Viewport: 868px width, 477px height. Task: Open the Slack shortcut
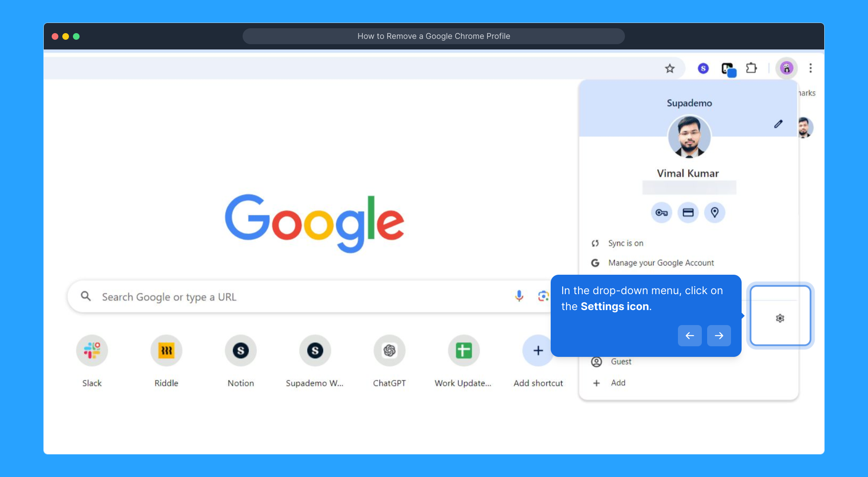pos(92,351)
